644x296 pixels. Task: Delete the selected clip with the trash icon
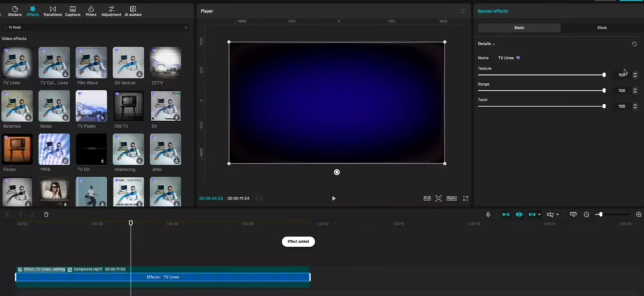(x=46, y=214)
